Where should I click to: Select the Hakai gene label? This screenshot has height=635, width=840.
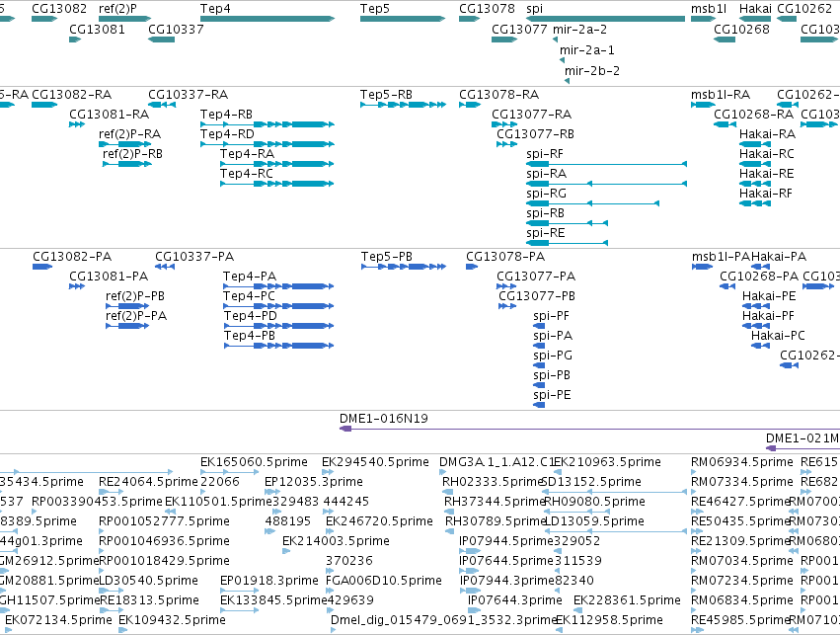755,9
